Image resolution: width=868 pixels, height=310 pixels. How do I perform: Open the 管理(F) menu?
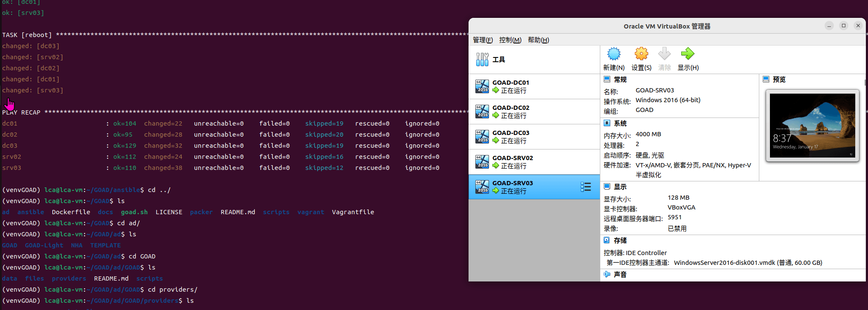pyautogui.click(x=483, y=40)
